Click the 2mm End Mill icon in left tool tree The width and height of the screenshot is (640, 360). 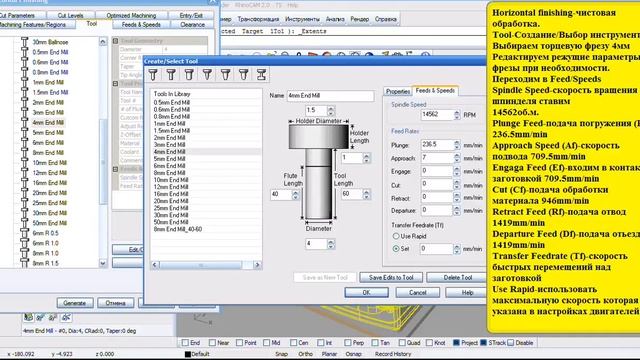click(24, 102)
